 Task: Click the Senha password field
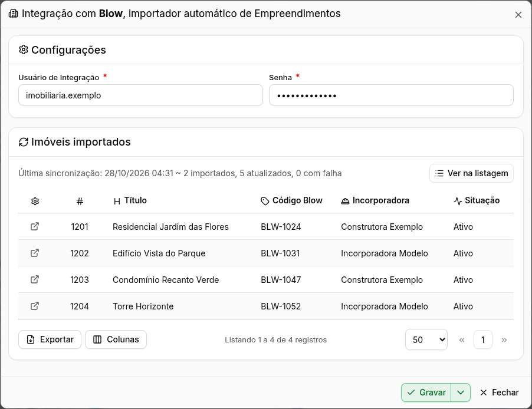391,95
